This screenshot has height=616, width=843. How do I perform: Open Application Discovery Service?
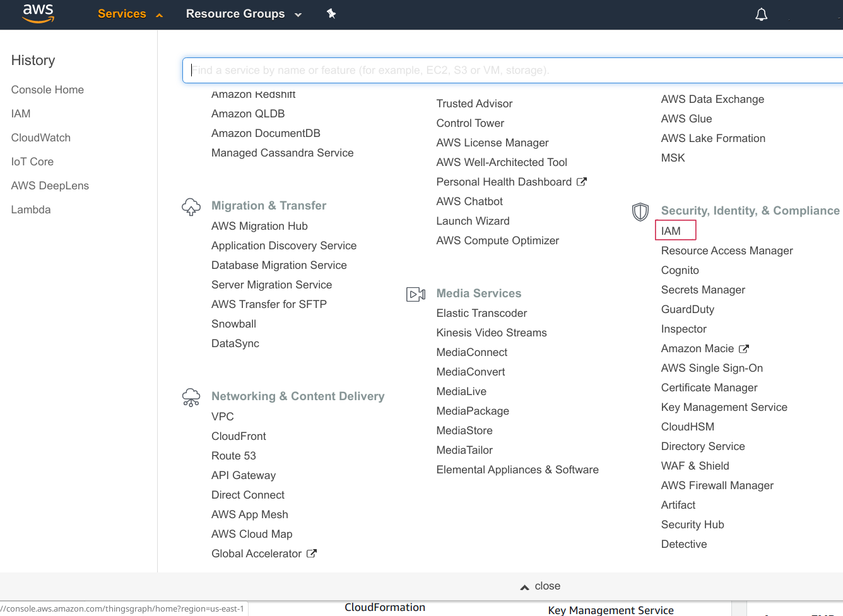284,246
